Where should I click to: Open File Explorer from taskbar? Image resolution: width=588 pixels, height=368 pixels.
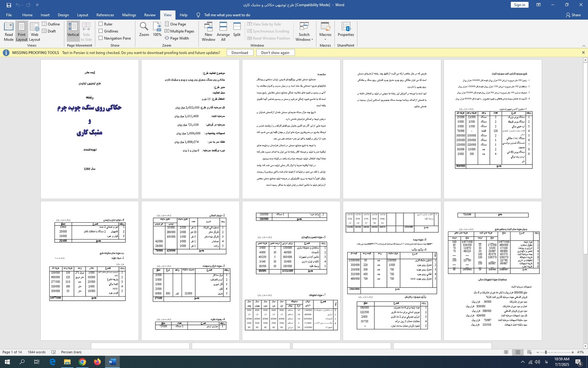coord(67,362)
